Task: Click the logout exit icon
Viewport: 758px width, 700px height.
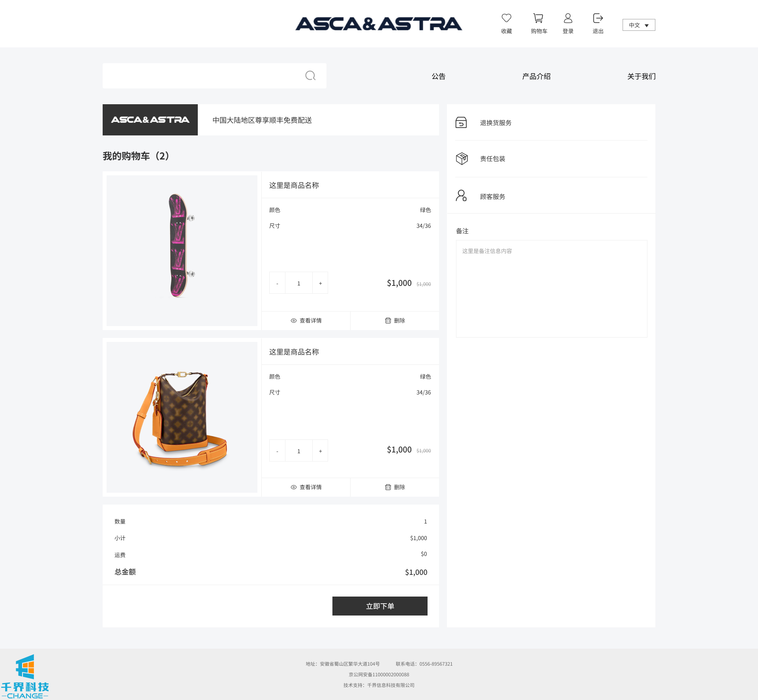Action: coord(598,19)
